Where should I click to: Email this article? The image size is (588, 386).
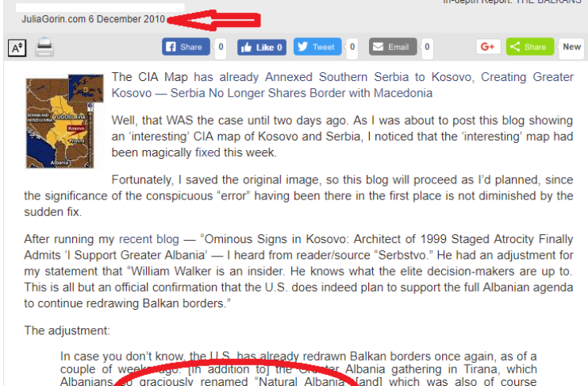tap(393, 47)
